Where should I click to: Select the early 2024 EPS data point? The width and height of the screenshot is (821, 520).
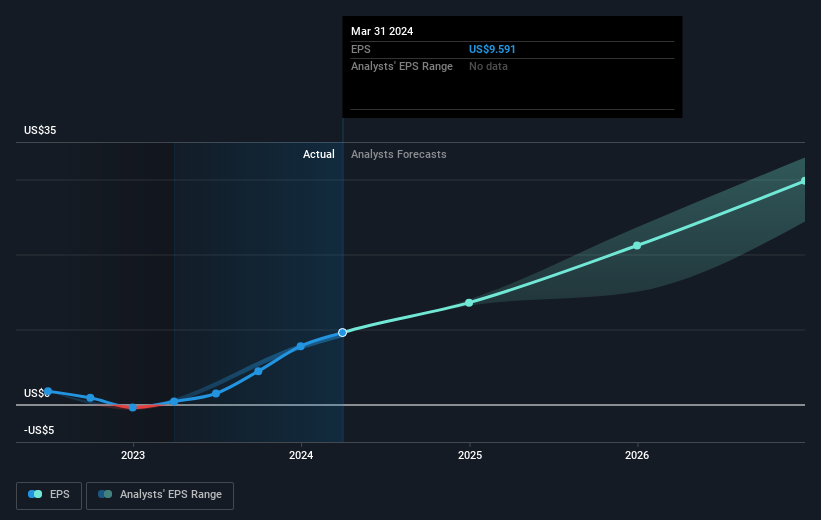[301, 346]
